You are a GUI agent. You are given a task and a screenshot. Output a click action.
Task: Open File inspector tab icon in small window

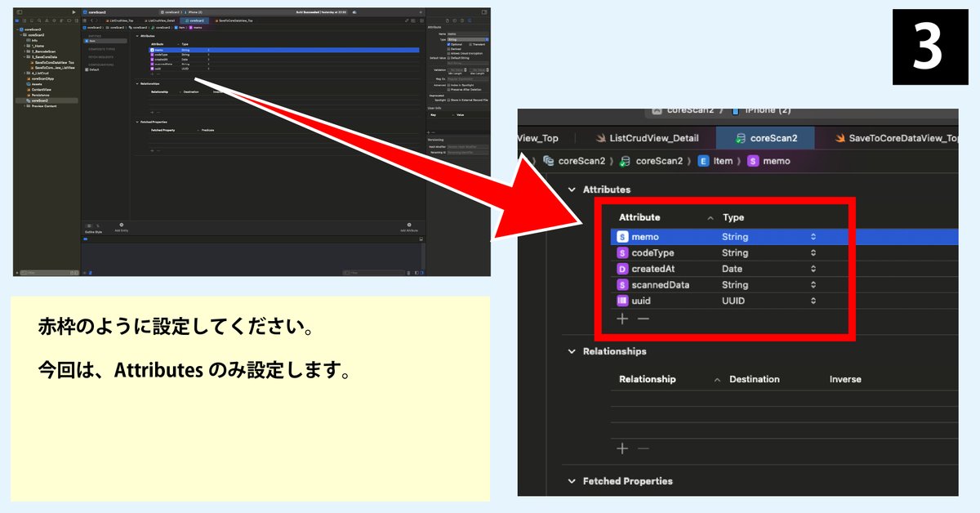click(448, 20)
